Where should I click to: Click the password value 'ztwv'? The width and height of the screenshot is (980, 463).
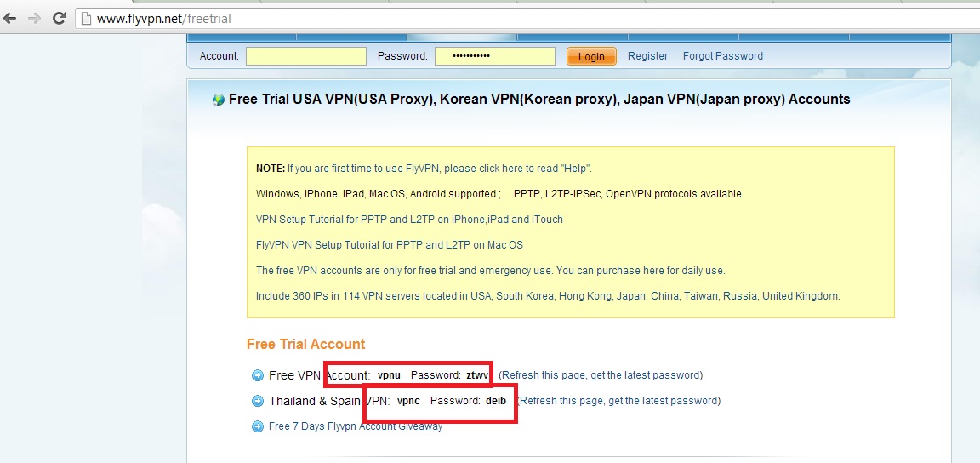477,375
